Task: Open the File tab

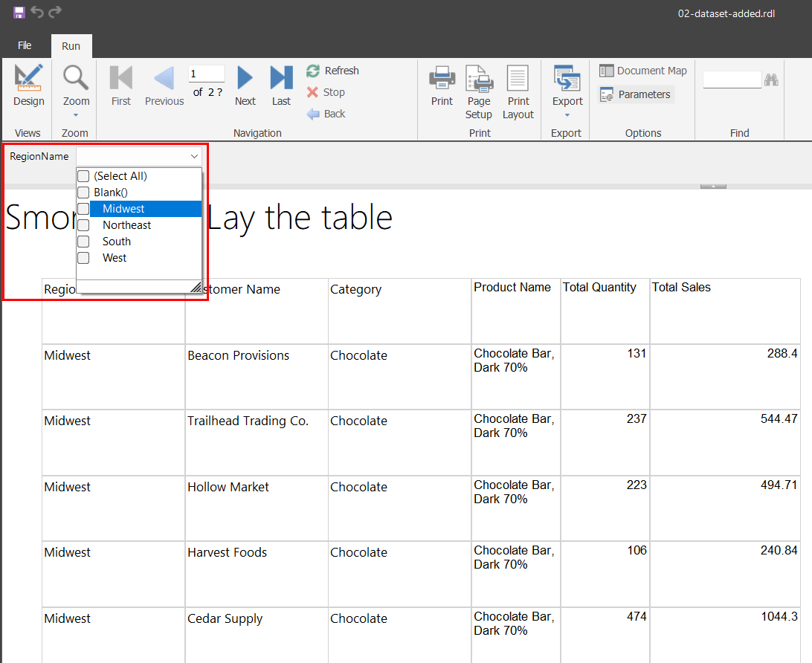Action: [x=25, y=45]
